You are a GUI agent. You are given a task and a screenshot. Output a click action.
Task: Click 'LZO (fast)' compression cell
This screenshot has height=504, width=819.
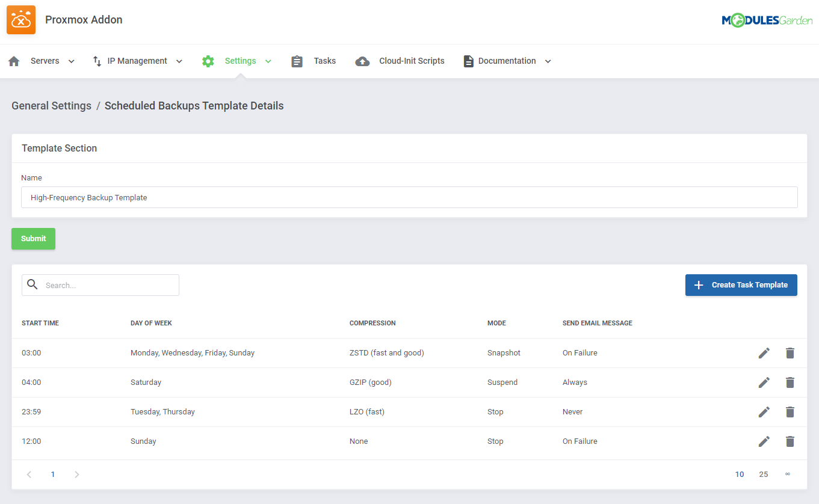[x=367, y=412]
